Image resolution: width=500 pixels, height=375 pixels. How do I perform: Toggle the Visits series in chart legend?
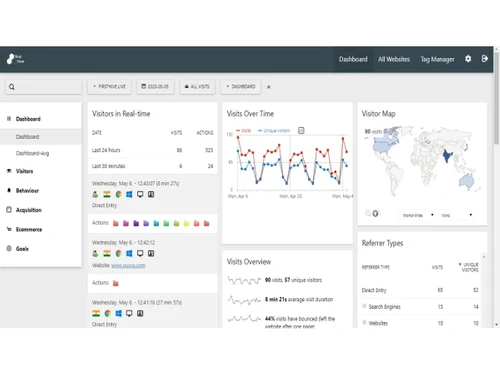pyautogui.click(x=244, y=131)
